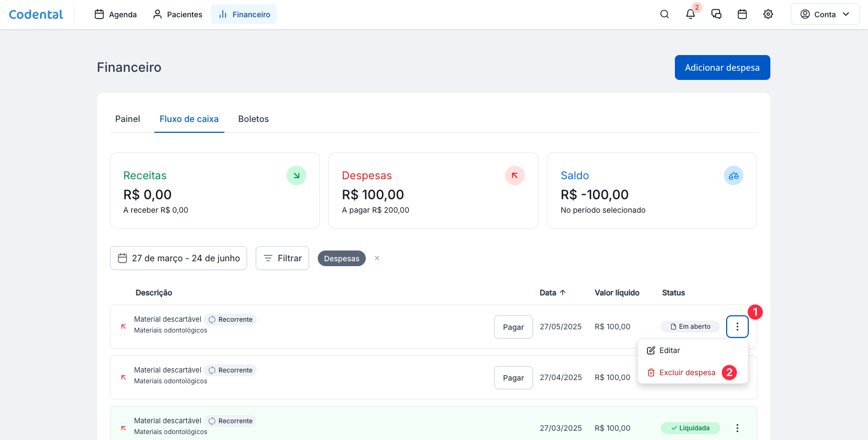Open the date range picker 27 de março
Screen dimensions: 868x440
click(179, 258)
